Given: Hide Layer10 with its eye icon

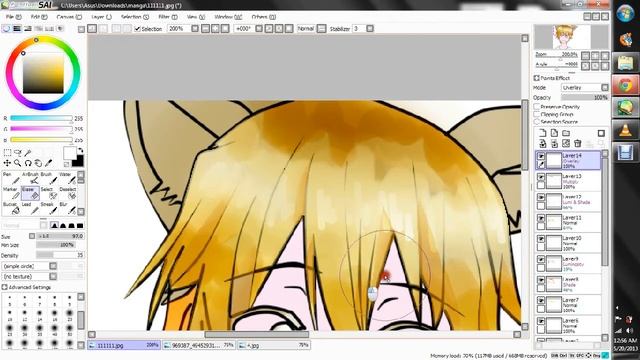Looking at the screenshot, I should point(541,239).
